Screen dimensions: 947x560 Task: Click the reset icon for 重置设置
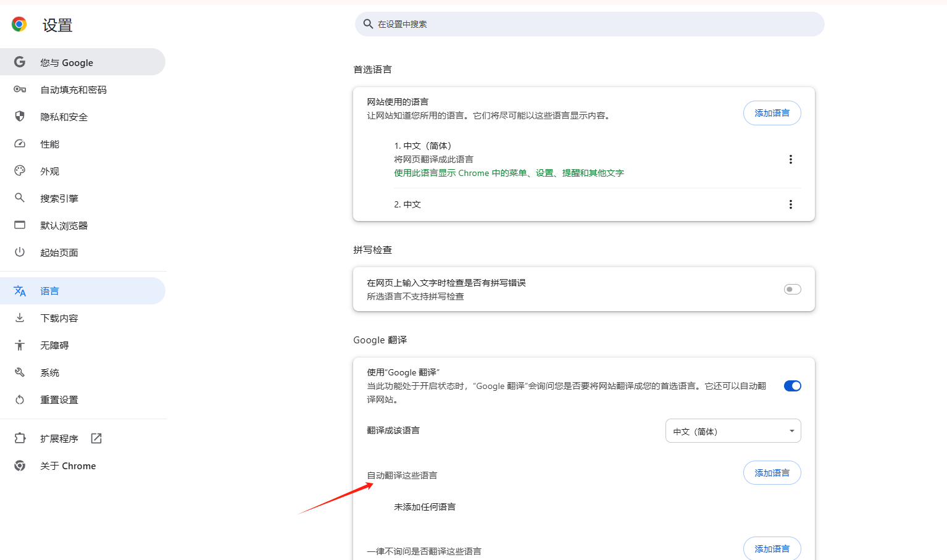tap(20, 399)
